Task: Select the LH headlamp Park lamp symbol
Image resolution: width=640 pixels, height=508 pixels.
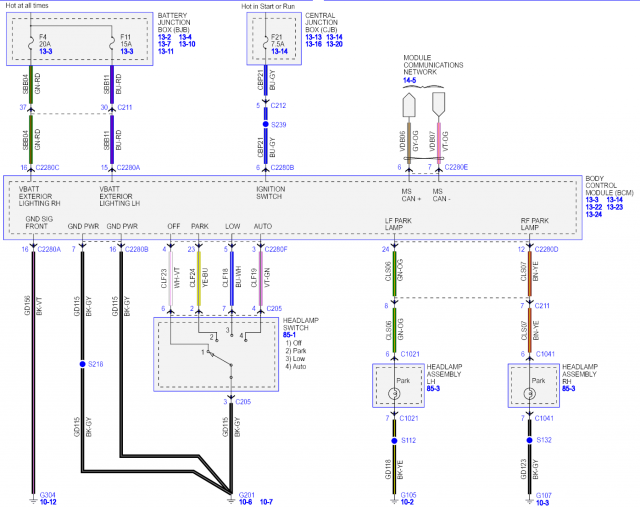Action: click(x=394, y=394)
